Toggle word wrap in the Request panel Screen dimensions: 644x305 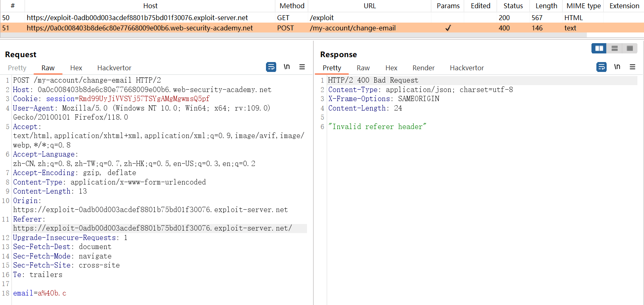pyautogui.click(x=271, y=67)
